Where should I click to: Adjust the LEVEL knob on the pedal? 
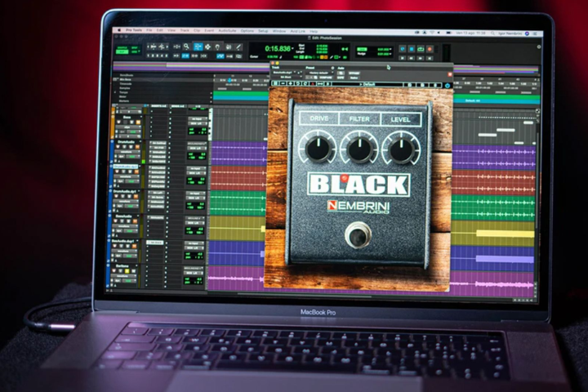click(x=400, y=149)
